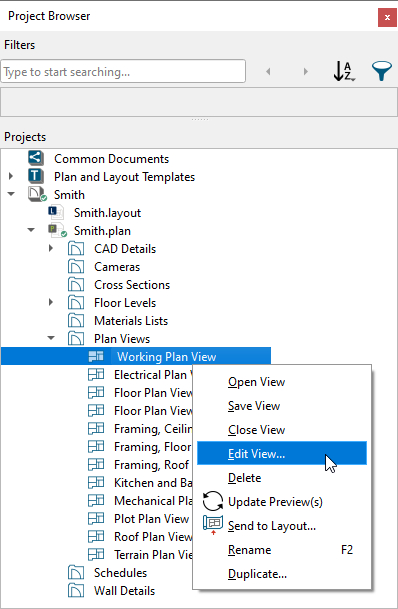Viewport: 398px width, 609px height.
Task: Click the Roof Plan View icon
Action: [x=96, y=536]
